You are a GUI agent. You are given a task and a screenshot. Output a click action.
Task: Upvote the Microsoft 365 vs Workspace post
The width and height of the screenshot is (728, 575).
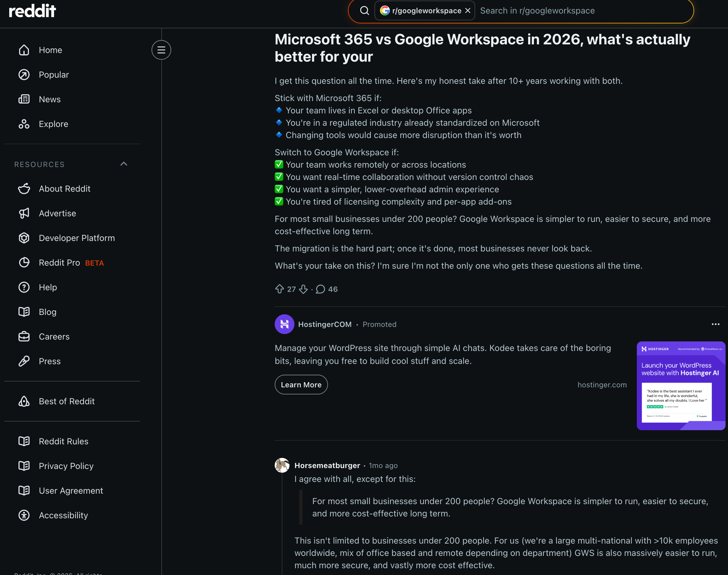(x=279, y=289)
